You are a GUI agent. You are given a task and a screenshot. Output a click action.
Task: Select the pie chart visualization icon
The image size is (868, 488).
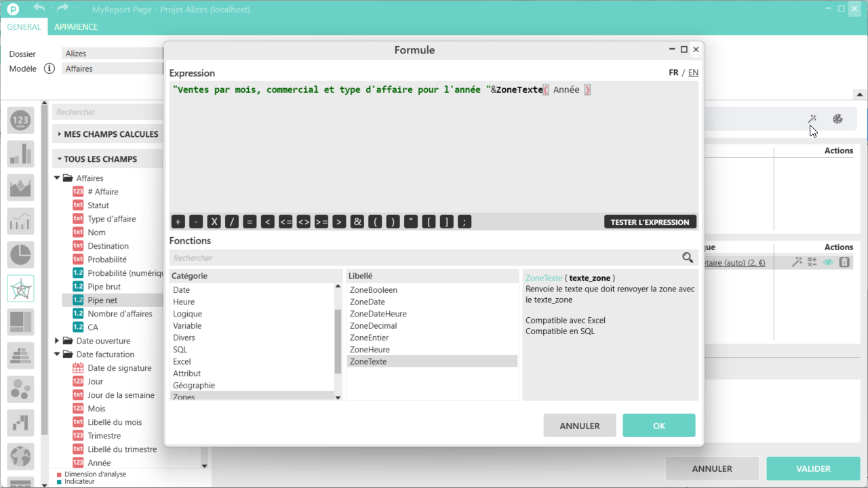(20, 255)
